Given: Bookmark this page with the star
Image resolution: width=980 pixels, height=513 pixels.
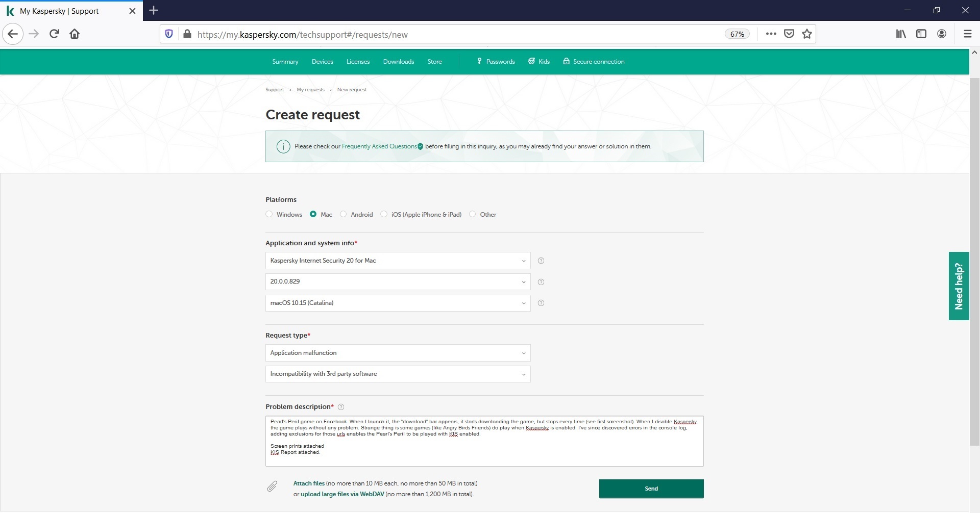Looking at the screenshot, I should (807, 34).
